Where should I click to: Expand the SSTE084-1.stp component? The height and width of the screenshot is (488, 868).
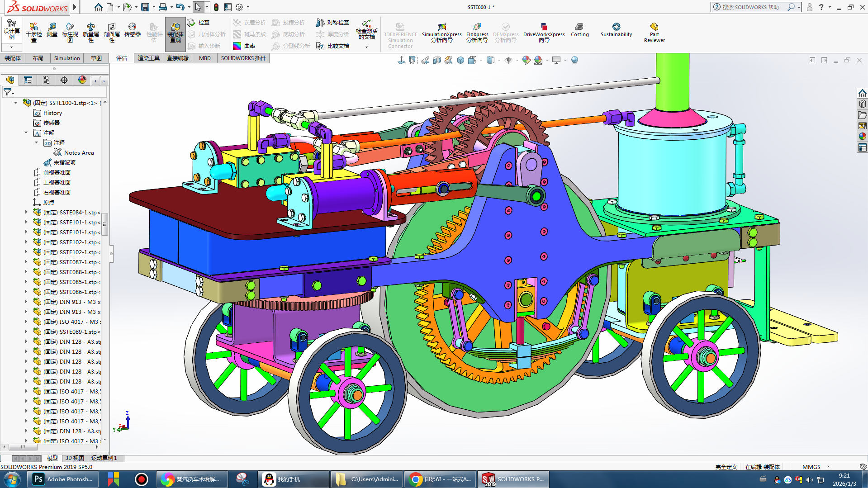26,212
